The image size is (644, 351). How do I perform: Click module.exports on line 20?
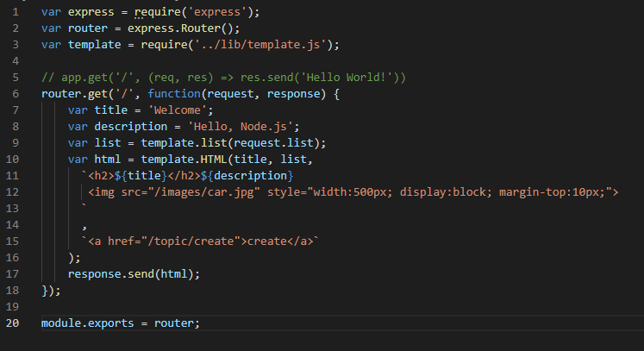[x=87, y=323]
